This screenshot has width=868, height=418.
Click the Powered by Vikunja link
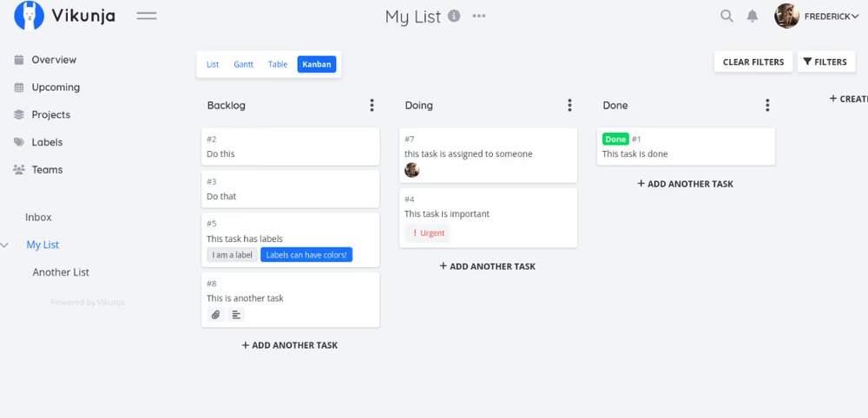(x=88, y=303)
